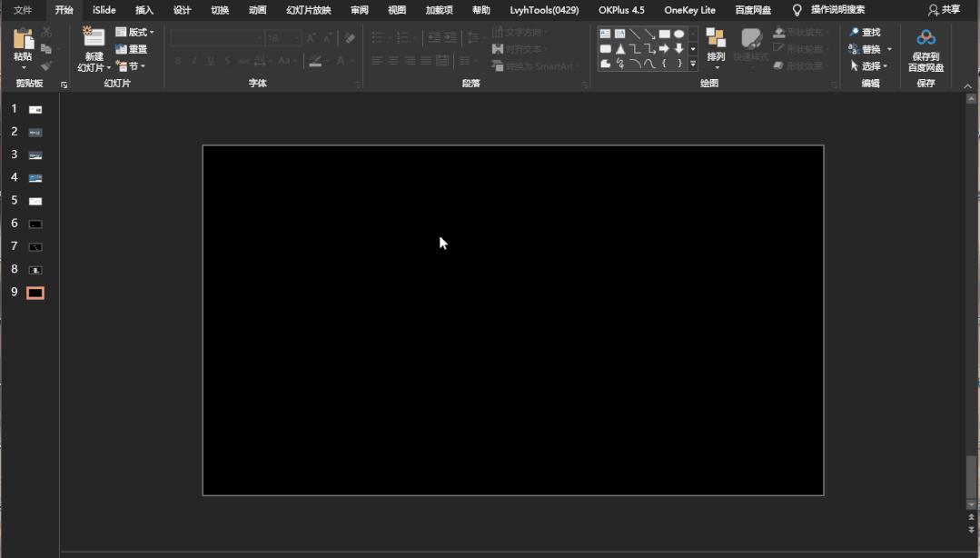This screenshot has height=558, width=980.
Task: Open the Section (节) dropdown
Action: click(132, 66)
